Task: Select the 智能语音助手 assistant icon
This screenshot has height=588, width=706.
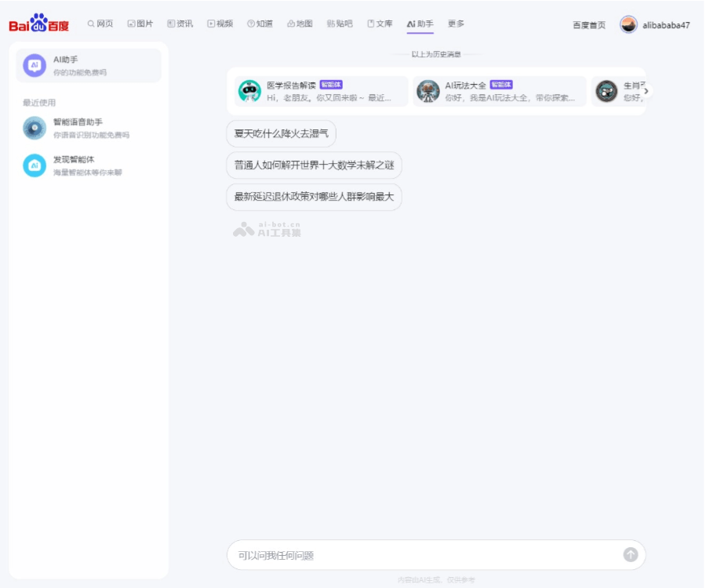Action: 33,128
